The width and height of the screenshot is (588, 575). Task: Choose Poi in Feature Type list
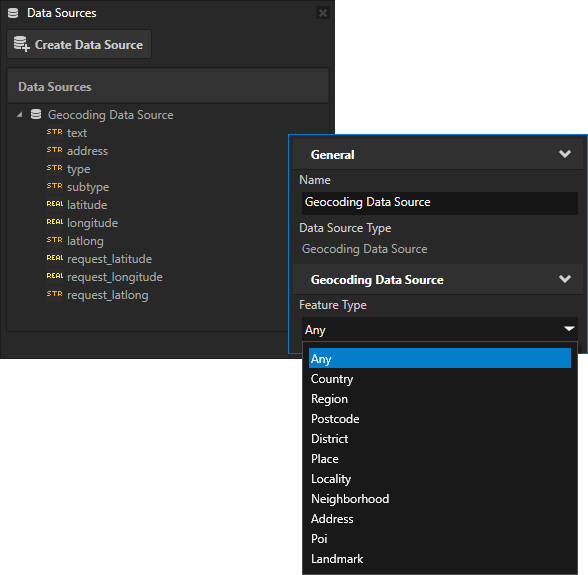(x=440, y=539)
